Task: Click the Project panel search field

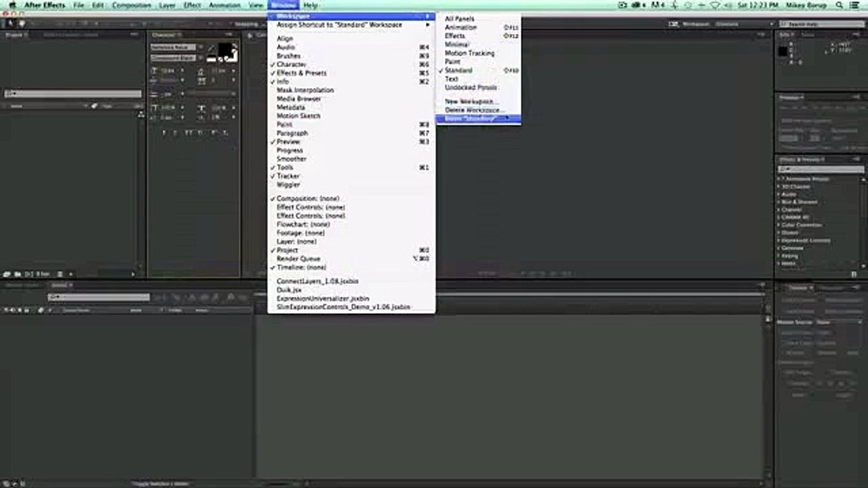Action: point(73,94)
